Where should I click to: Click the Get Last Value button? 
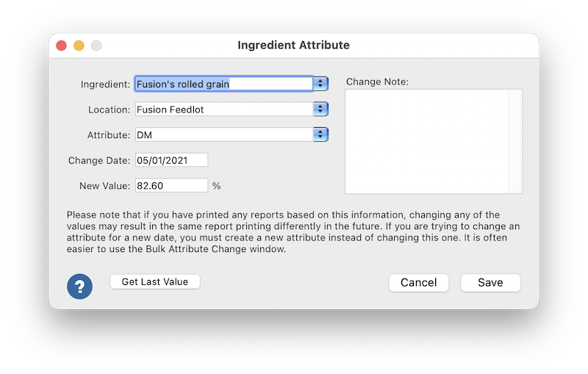(x=155, y=282)
